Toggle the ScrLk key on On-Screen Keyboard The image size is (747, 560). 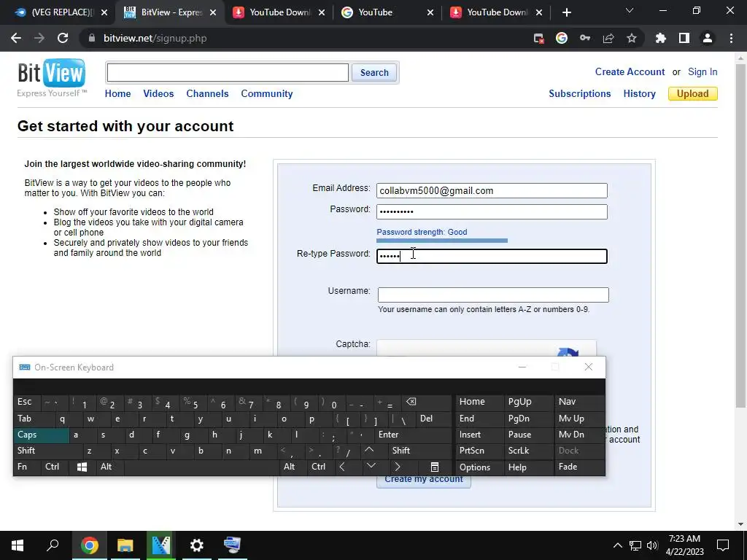[528, 451]
